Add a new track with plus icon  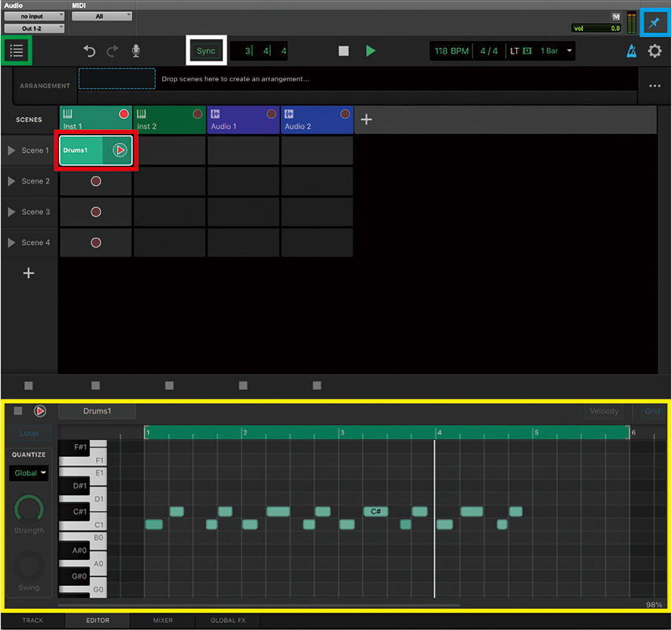(x=367, y=119)
